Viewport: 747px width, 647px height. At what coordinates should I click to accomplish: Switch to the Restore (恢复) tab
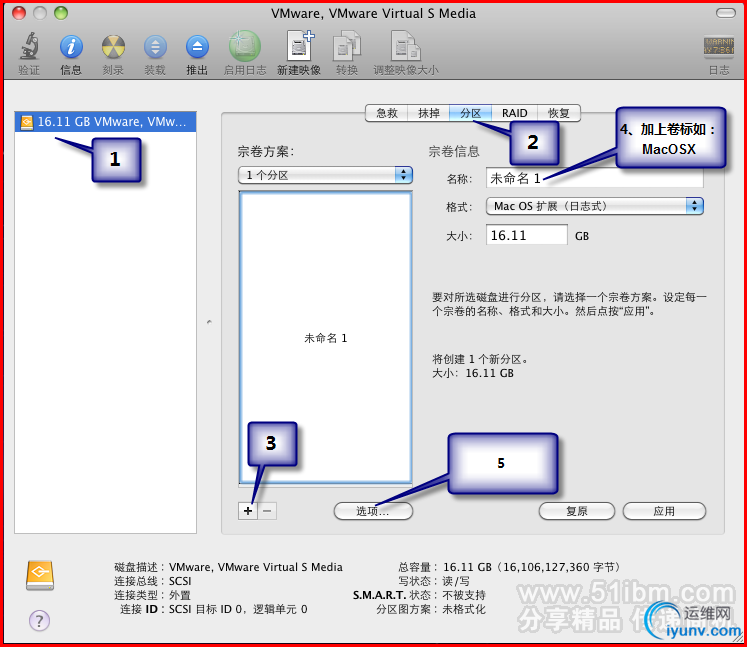[559, 113]
